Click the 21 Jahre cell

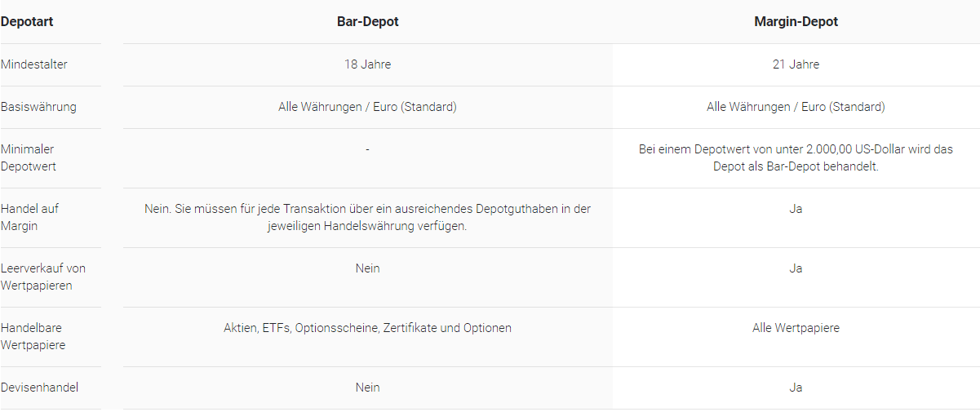click(x=796, y=64)
